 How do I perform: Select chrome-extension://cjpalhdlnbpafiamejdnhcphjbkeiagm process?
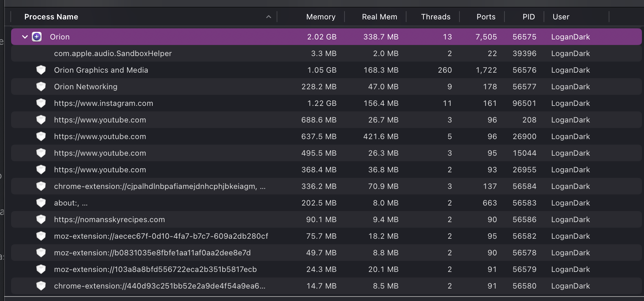coord(326,186)
